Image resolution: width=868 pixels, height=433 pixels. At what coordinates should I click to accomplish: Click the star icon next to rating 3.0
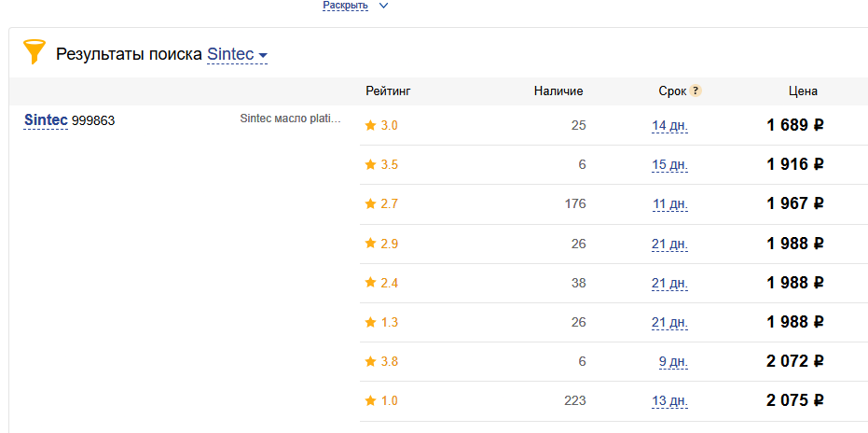370,125
